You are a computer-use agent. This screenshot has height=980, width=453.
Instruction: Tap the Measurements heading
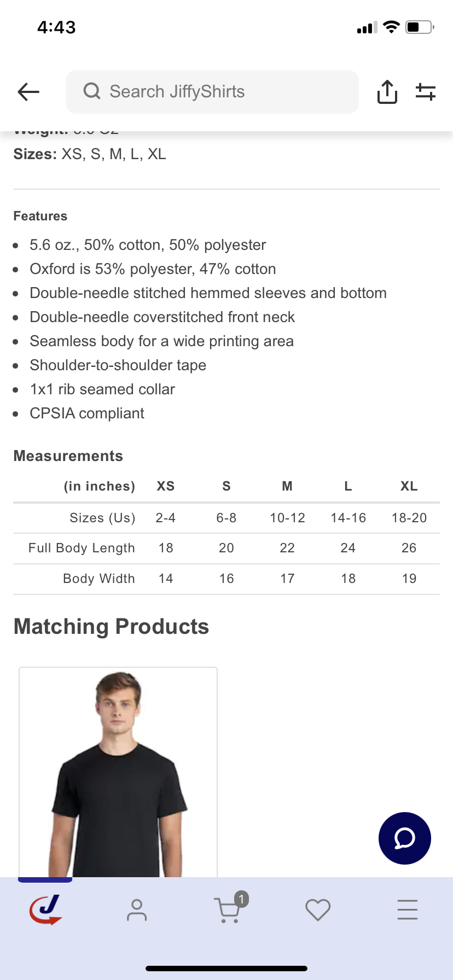[68, 456]
